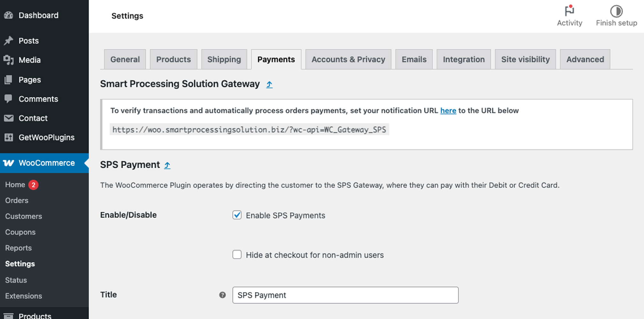Click inside the SPS Payment title field
Image resolution: width=644 pixels, height=319 pixels.
pos(345,295)
